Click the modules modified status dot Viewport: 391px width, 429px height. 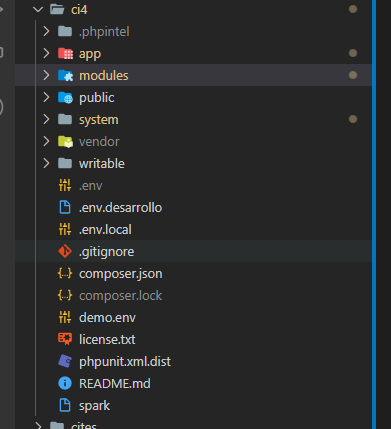(x=353, y=75)
